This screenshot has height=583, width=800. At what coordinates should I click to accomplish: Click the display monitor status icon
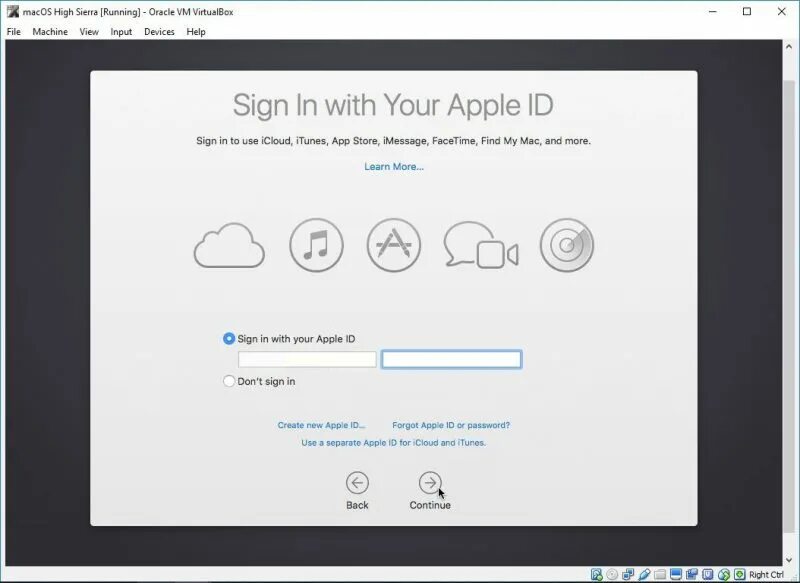pyautogui.click(x=676, y=574)
